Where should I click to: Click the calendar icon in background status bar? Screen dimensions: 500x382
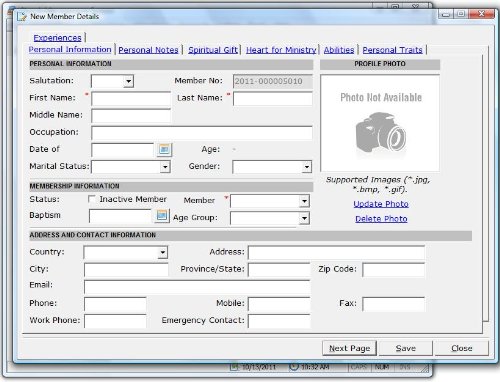click(x=235, y=367)
